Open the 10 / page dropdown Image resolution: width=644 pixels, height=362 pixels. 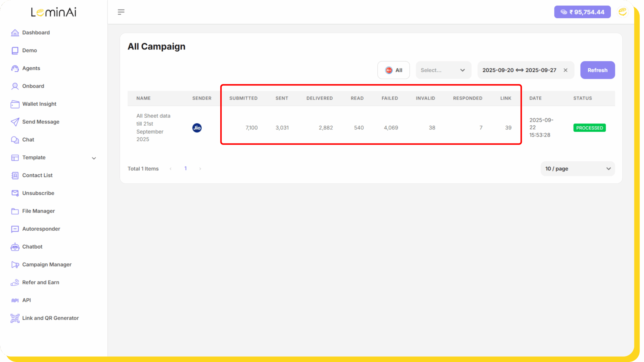coord(578,169)
